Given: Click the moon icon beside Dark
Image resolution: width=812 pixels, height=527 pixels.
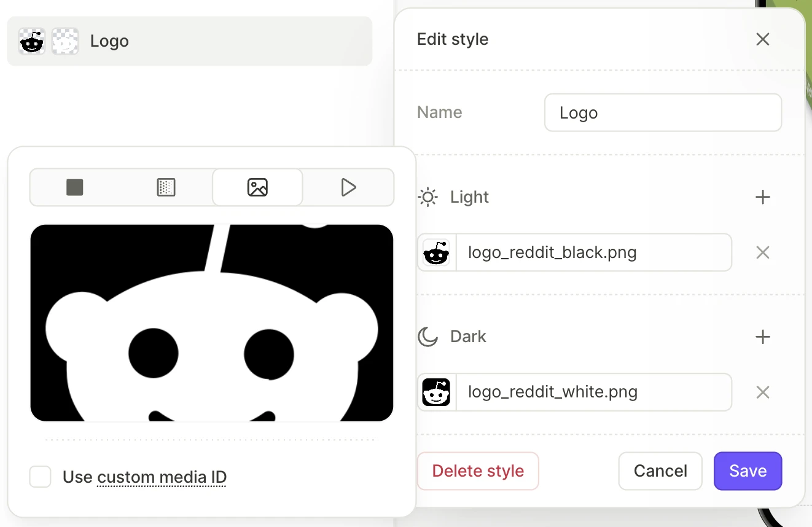Looking at the screenshot, I should [x=427, y=337].
